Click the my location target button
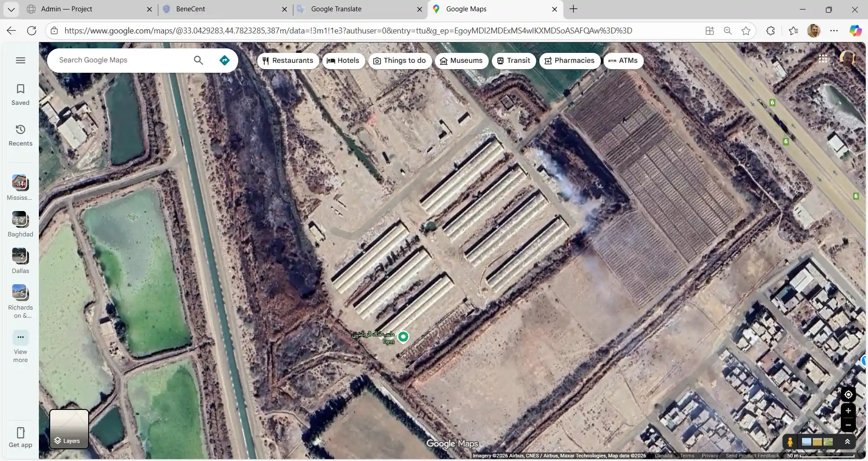868x461 pixels. click(x=848, y=395)
